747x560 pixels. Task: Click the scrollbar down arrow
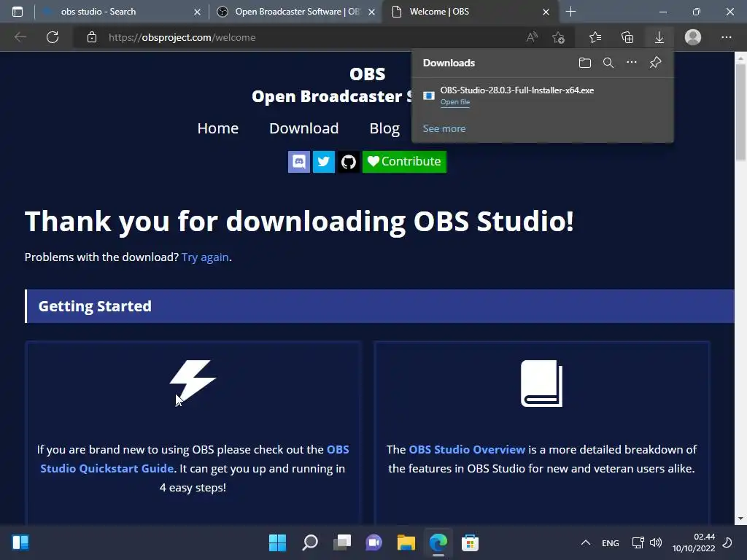(x=740, y=518)
